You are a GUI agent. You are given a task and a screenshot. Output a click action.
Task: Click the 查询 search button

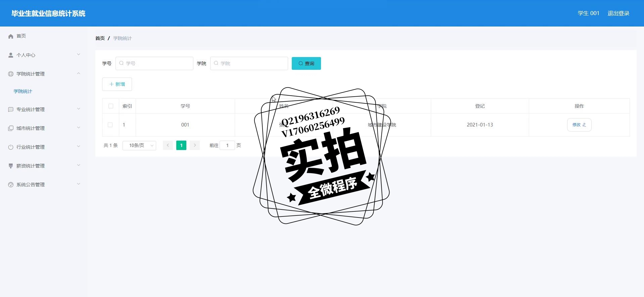pyautogui.click(x=306, y=63)
